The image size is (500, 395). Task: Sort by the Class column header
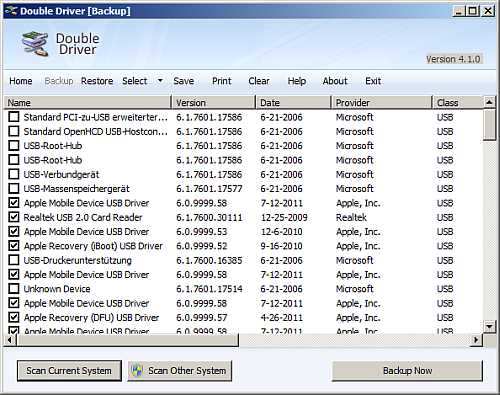point(458,103)
